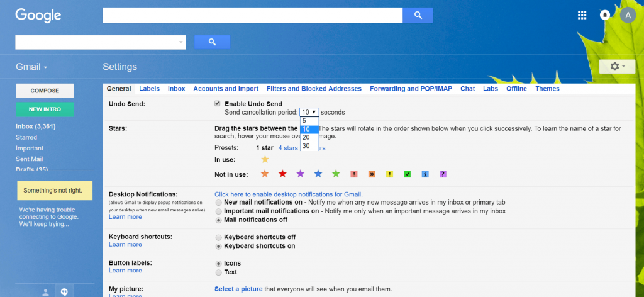Open the account avatar with letter A
This screenshot has height=297, width=644.
point(628,15)
